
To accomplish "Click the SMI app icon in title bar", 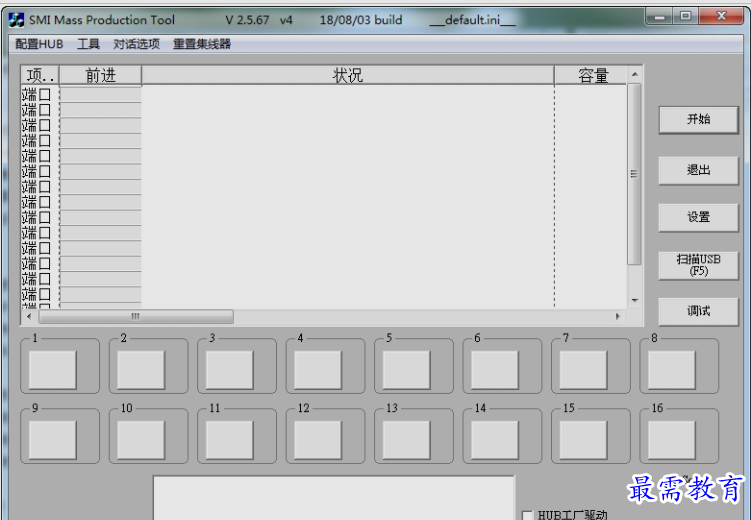I will point(16,20).
